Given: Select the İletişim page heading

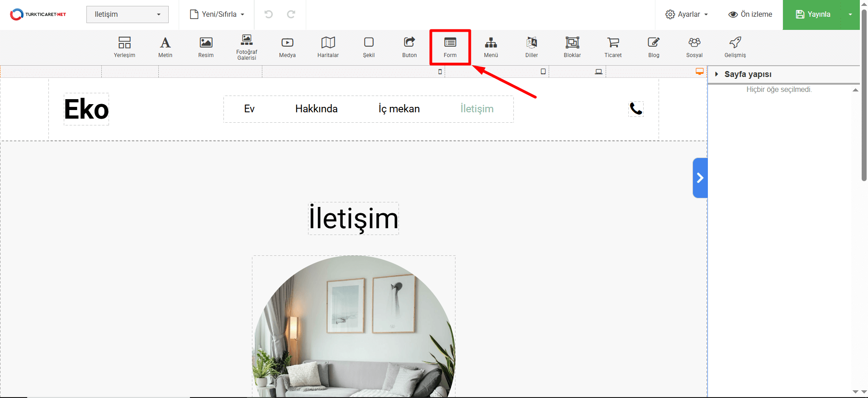Looking at the screenshot, I should pyautogui.click(x=353, y=218).
